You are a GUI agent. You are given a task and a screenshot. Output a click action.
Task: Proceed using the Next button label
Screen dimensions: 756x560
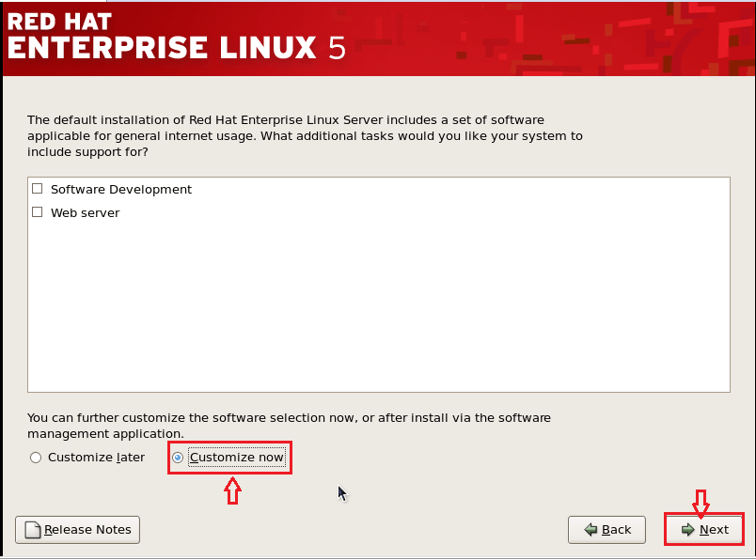[714, 530]
